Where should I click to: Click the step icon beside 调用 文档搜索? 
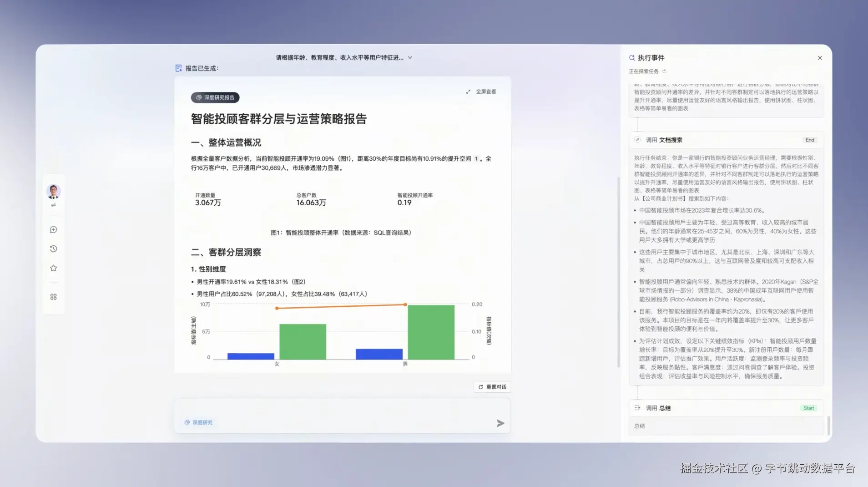coord(637,140)
